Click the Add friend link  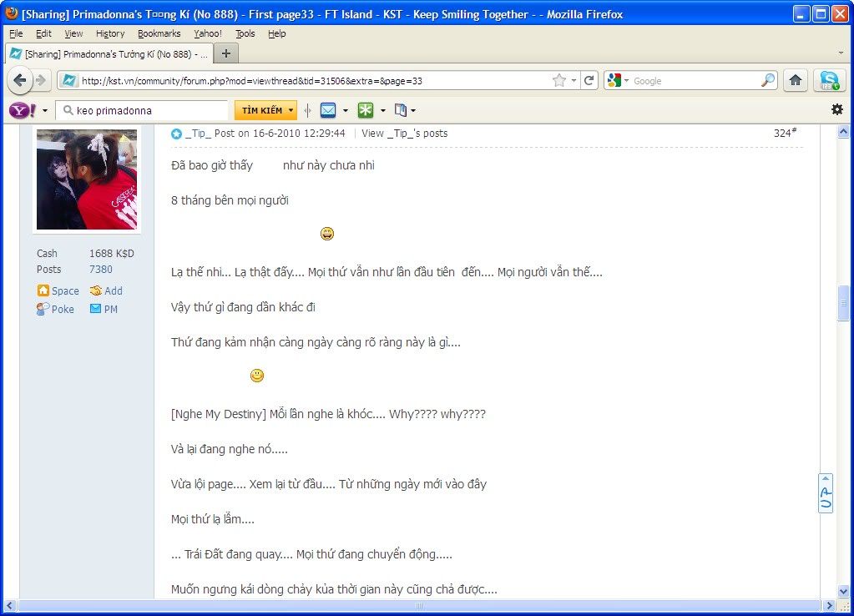(114, 290)
